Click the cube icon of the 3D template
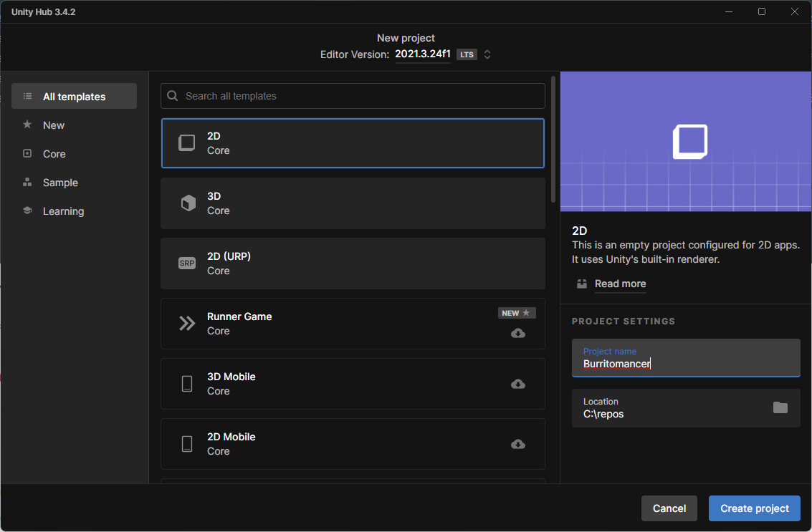Image resolution: width=812 pixels, height=532 pixels. pyautogui.click(x=187, y=203)
